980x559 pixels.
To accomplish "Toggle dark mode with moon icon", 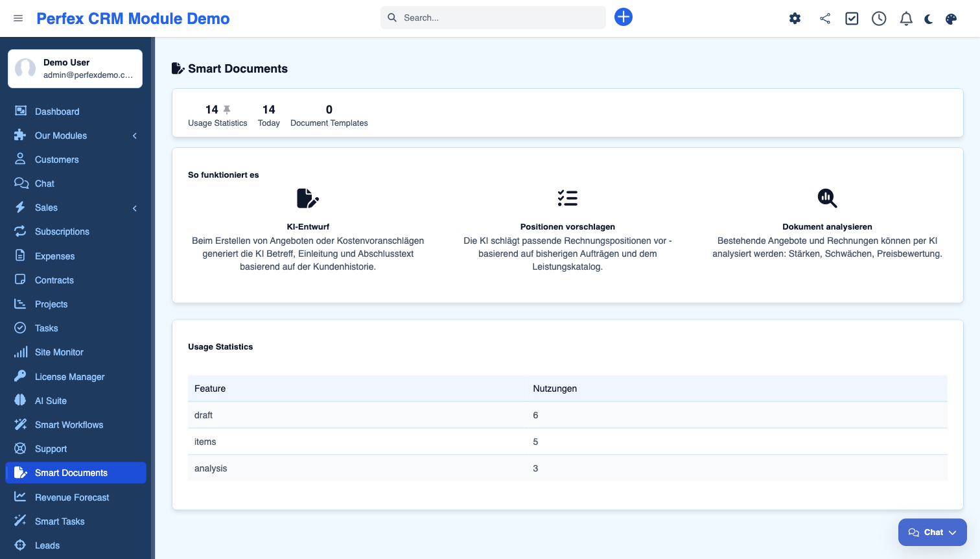I will tap(929, 19).
